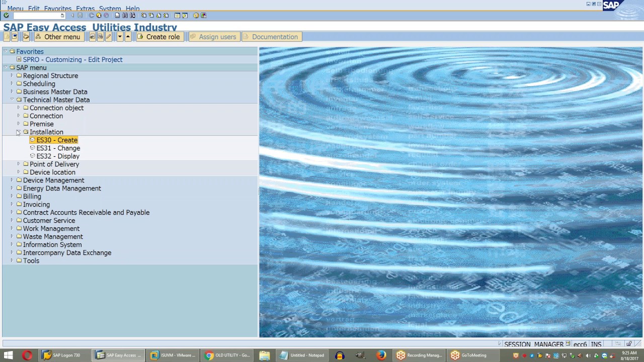The width and height of the screenshot is (644, 362).
Task: Click the Print icon in standard toolbar
Action: 117,16
